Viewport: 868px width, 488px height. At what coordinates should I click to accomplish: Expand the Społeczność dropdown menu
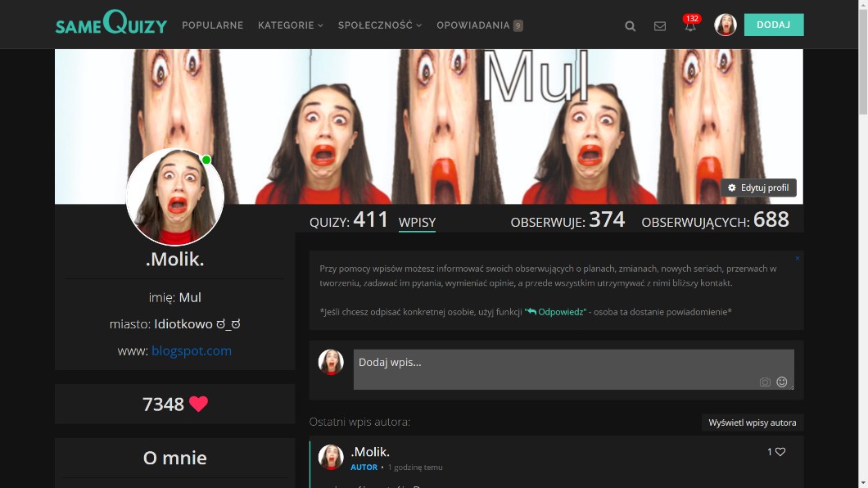coord(379,25)
